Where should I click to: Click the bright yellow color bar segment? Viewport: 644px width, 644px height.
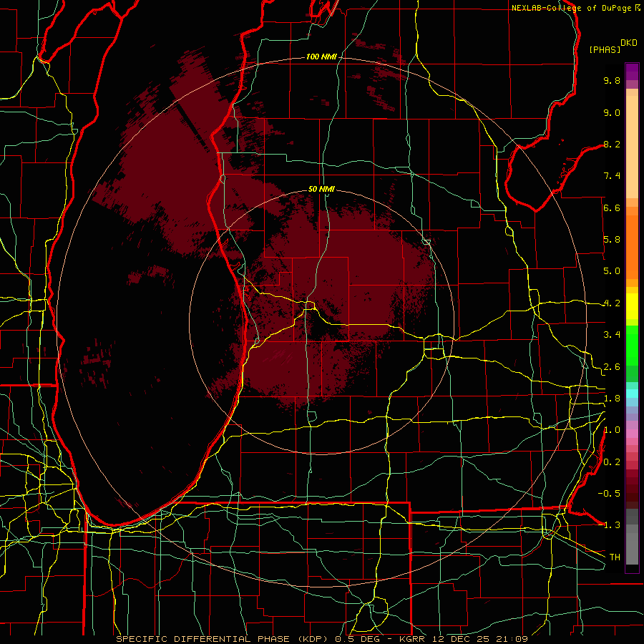click(x=632, y=306)
